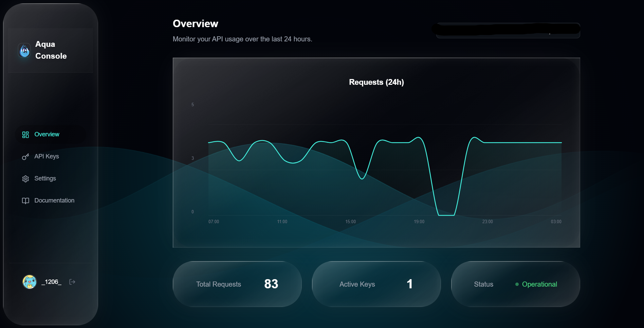The image size is (644, 328).
Task: Open the redacted box at top right
Action: coord(508,31)
